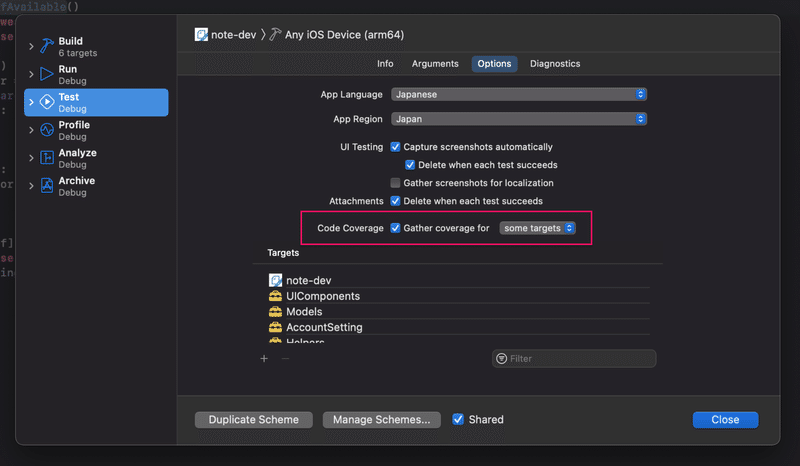Select the Build action label in sidebar
800x466 pixels.
click(70, 41)
